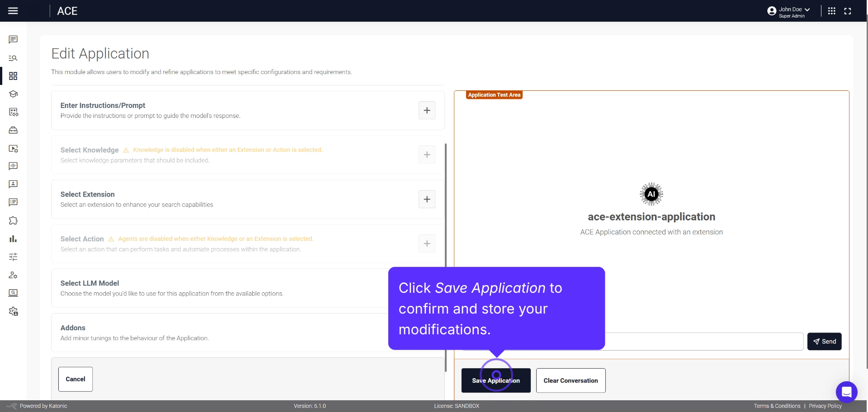
Task: Open the Privacy Policy link
Action: click(826, 406)
